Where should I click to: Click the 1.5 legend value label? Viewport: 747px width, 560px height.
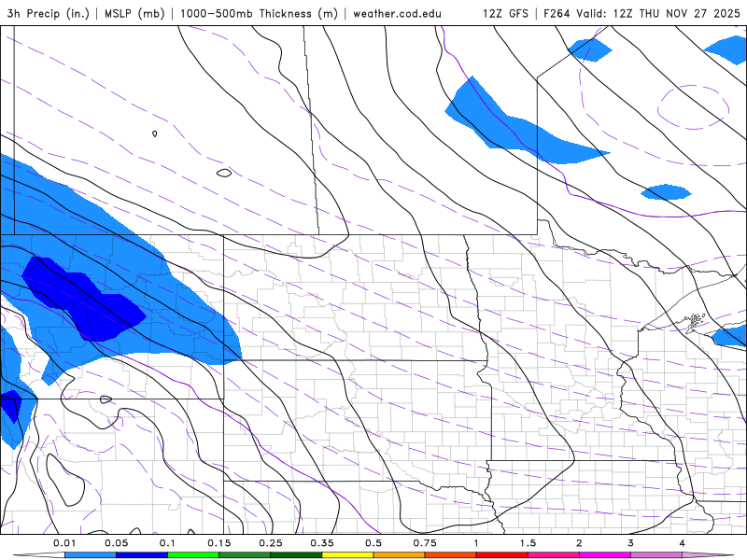[528, 543]
